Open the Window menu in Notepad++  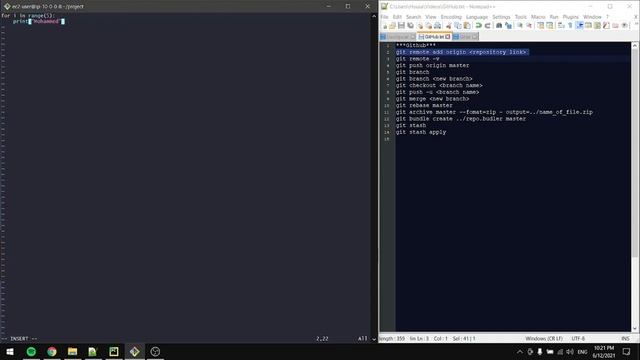coord(592,17)
